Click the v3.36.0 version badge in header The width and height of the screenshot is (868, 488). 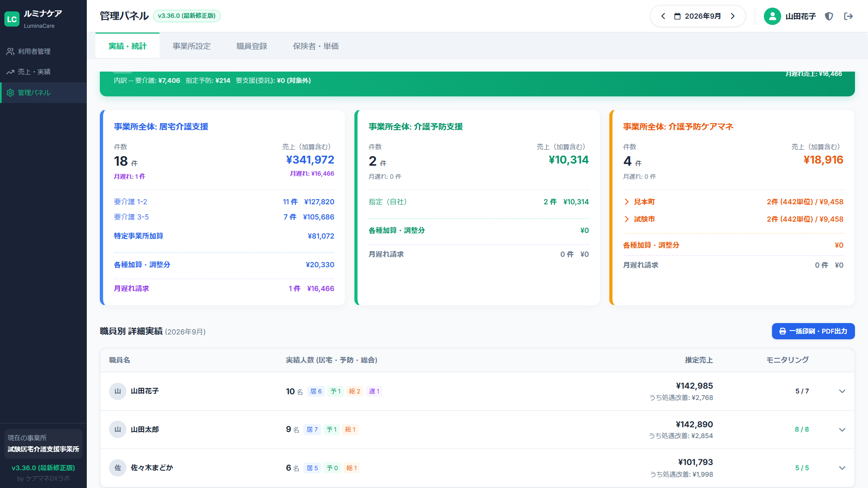(187, 16)
